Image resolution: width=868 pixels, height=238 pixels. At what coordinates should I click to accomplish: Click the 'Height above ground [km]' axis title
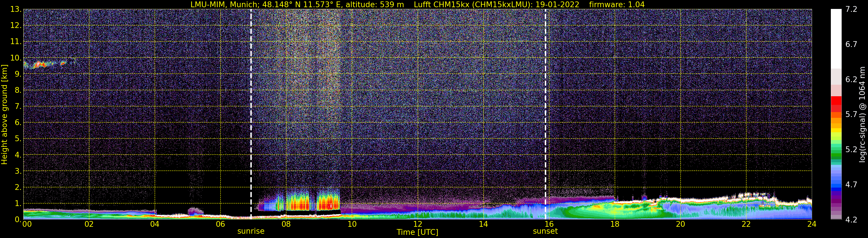pyautogui.click(x=4, y=114)
